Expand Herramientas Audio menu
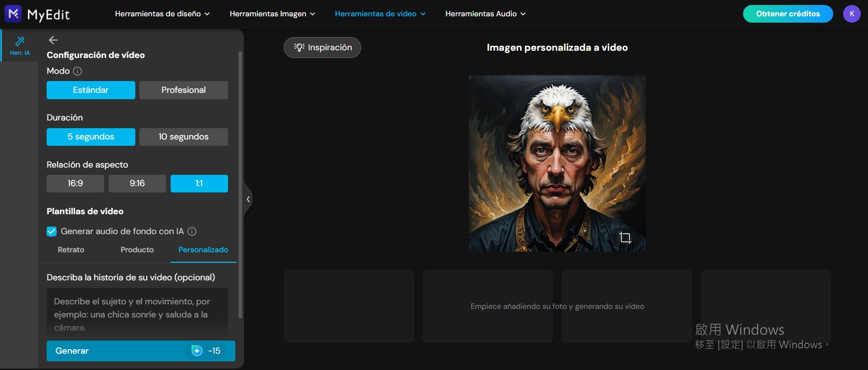Viewport: 868px width, 370px height. coord(486,14)
